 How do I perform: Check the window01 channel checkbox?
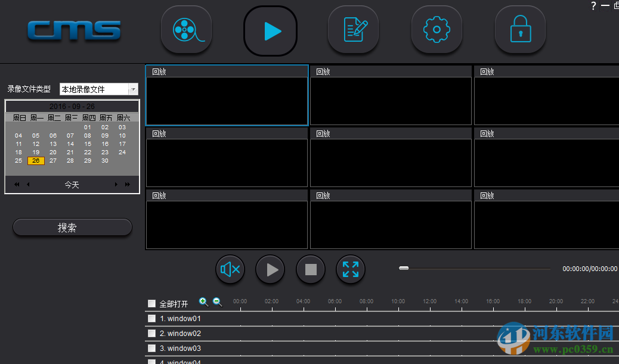coord(151,318)
